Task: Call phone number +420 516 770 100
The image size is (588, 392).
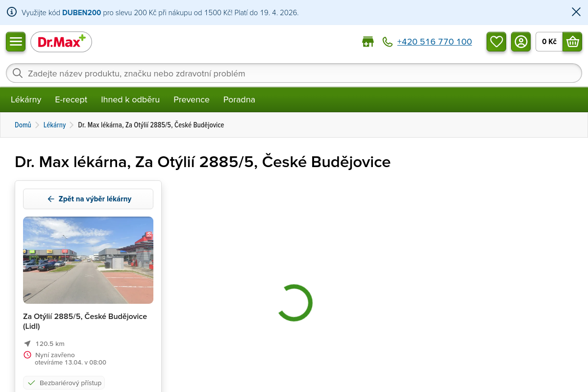Action: 434,42
